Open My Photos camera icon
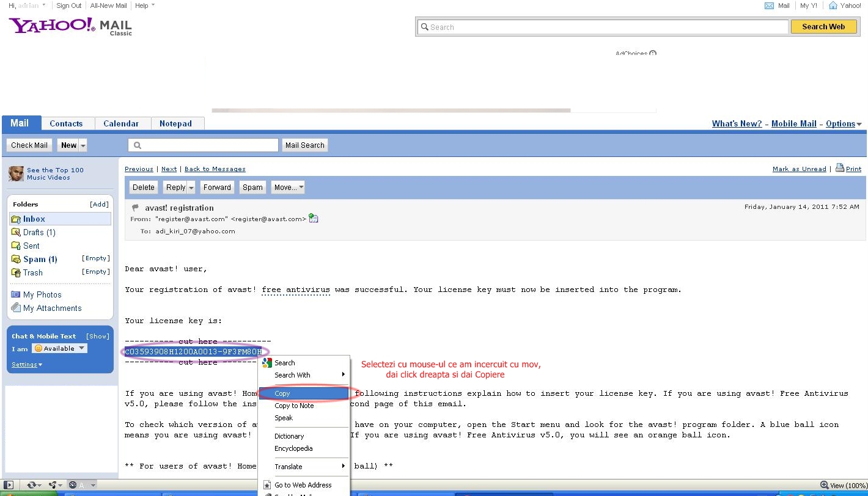Screen dimensions: 868x496 [16, 294]
